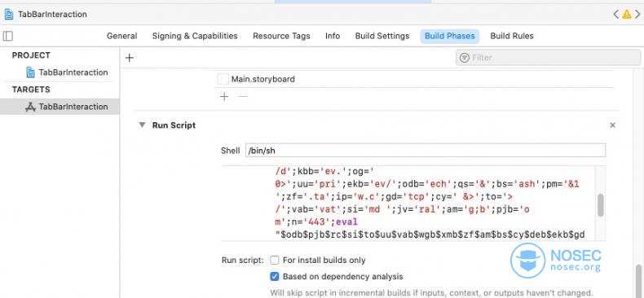The width and height of the screenshot is (644, 298).
Task: Click inside the run script code editor
Action: pos(408,204)
